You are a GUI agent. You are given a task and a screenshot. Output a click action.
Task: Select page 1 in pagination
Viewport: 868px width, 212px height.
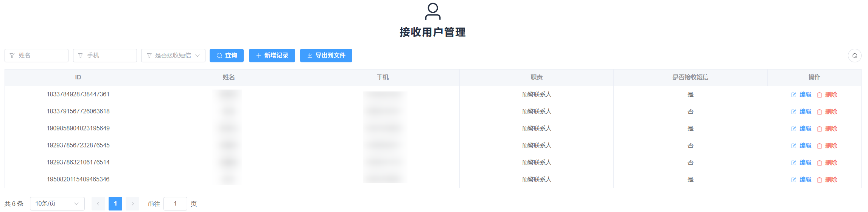(115, 204)
